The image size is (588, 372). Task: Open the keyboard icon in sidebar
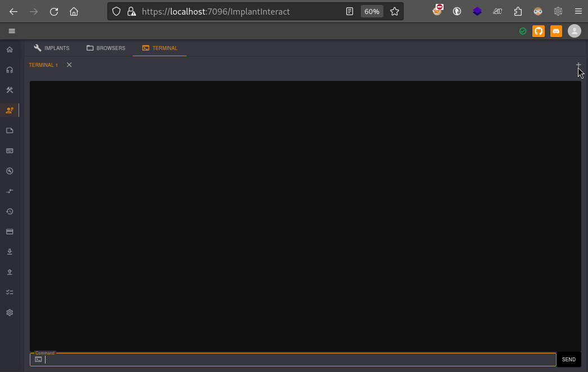coord(10,151)
